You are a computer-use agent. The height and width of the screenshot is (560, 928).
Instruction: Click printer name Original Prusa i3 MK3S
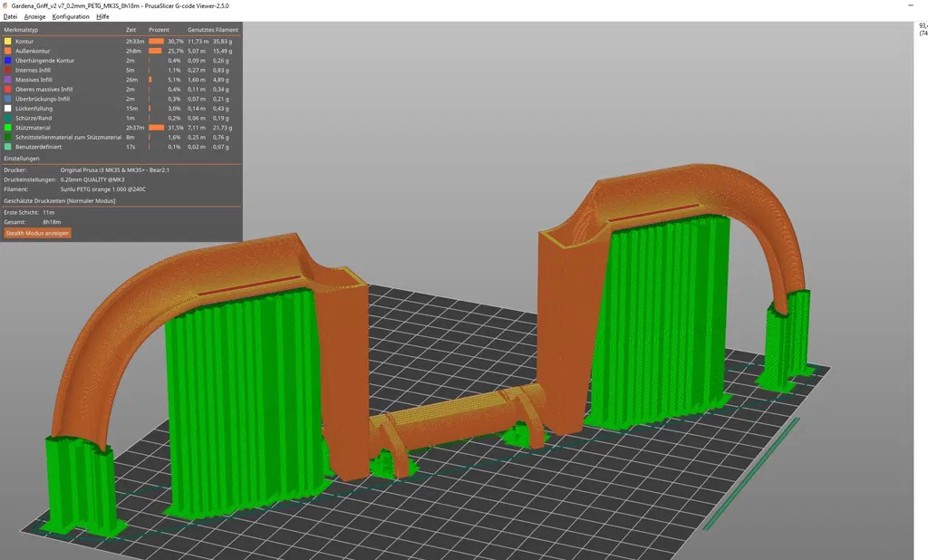[x=115, y=169]
